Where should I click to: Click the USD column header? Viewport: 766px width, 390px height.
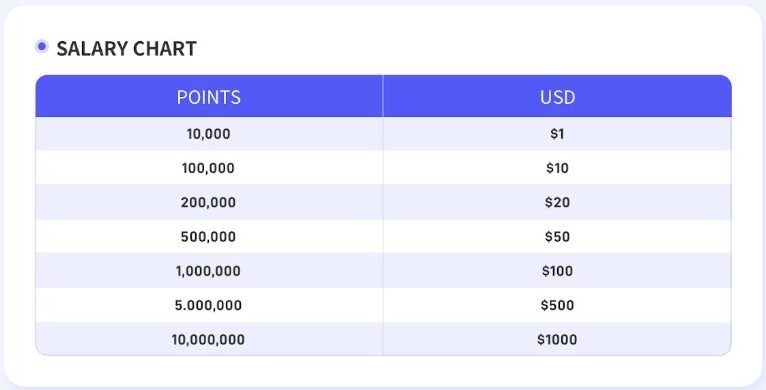click(x=557, y=96)
